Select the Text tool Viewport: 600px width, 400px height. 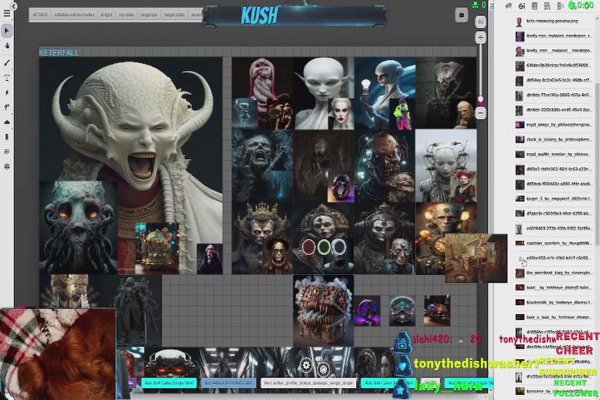[7, 78]
